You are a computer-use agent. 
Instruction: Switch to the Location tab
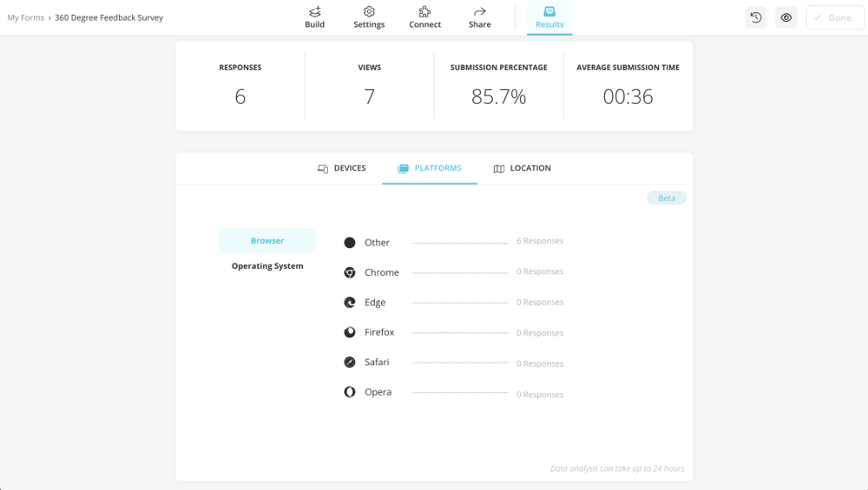pyautogui.click(x=522, y=168)
